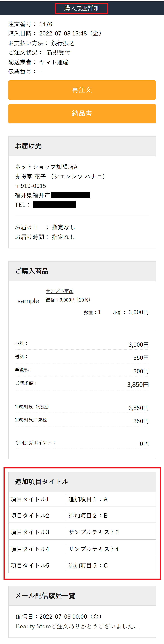Click the 追加項目タイトル section header
The height and width of the screenshot is (644, 164).
coord(42,482)
